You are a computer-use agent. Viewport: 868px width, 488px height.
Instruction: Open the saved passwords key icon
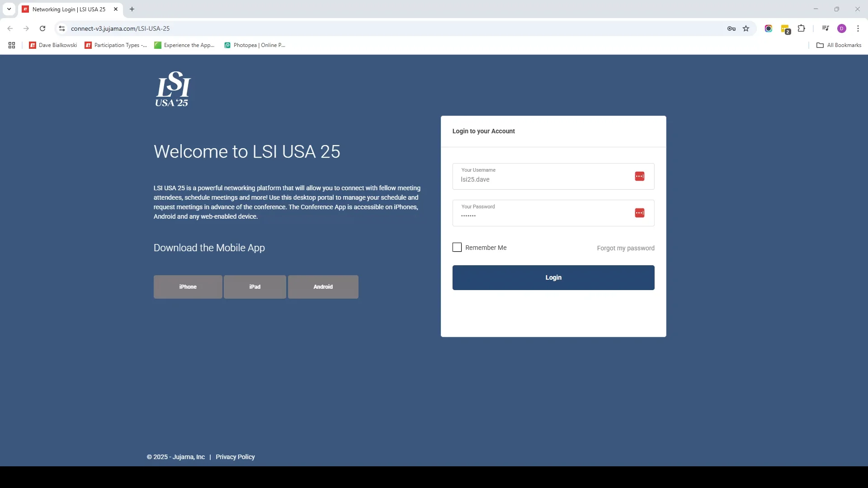coord(731,28)
